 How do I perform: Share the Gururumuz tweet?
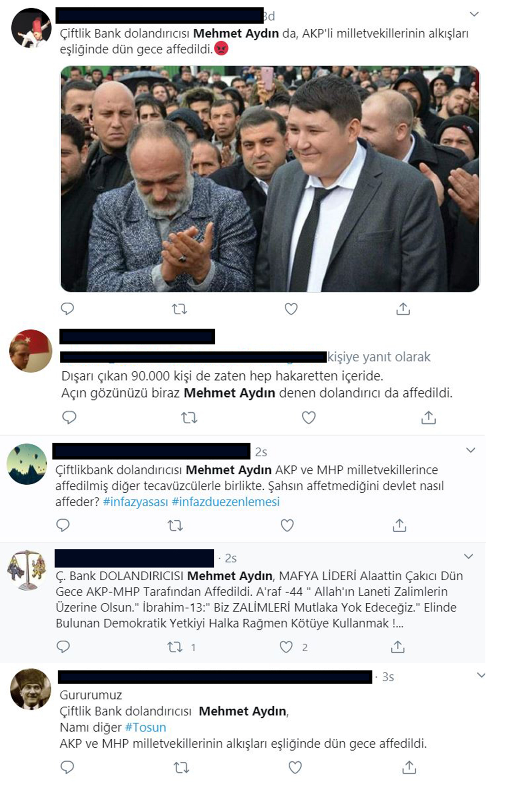[x=409, y=767]
